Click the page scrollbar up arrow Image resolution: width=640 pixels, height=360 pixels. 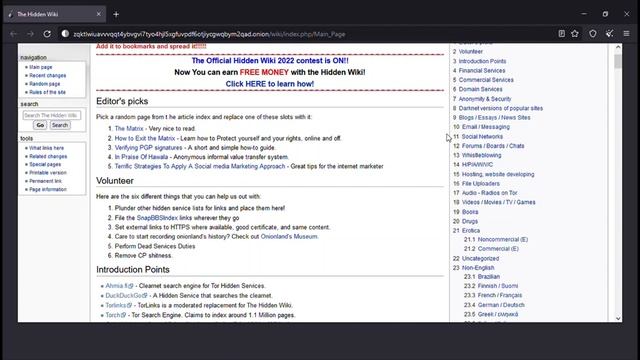click(618, 47)
